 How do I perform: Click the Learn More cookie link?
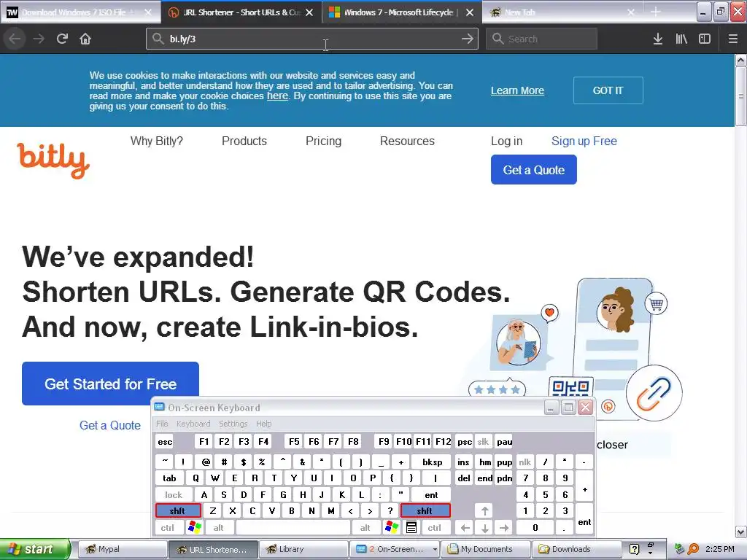[517, 90]
